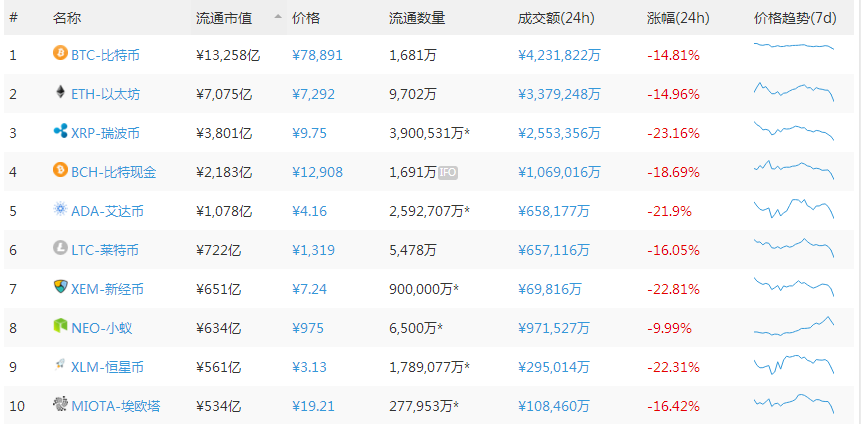This screenshot has height=424, width=861.
Task: Open the BTC-比特币 link
Action: click(x=105, y=55)
